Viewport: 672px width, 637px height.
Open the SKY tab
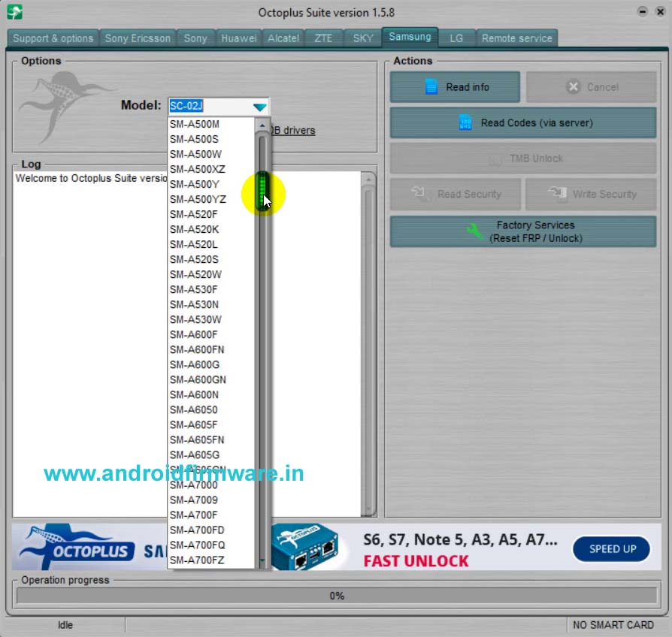click(x=362, y=38)
